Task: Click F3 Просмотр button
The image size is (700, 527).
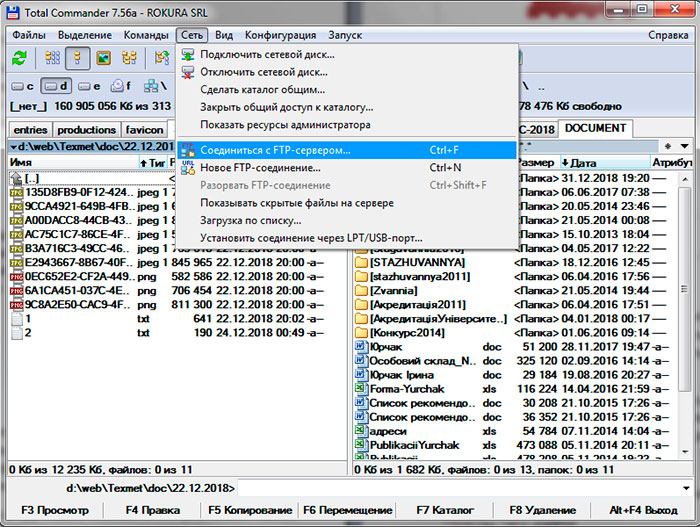Action: 55,510
